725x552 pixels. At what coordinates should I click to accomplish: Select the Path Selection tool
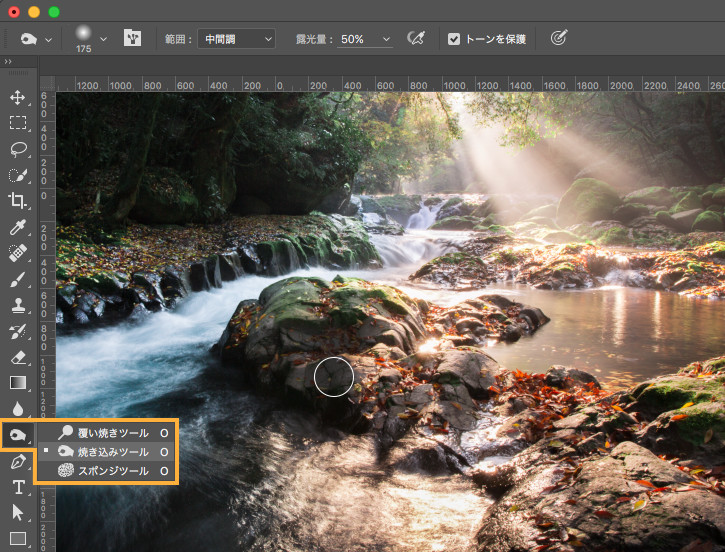[18, 513]
